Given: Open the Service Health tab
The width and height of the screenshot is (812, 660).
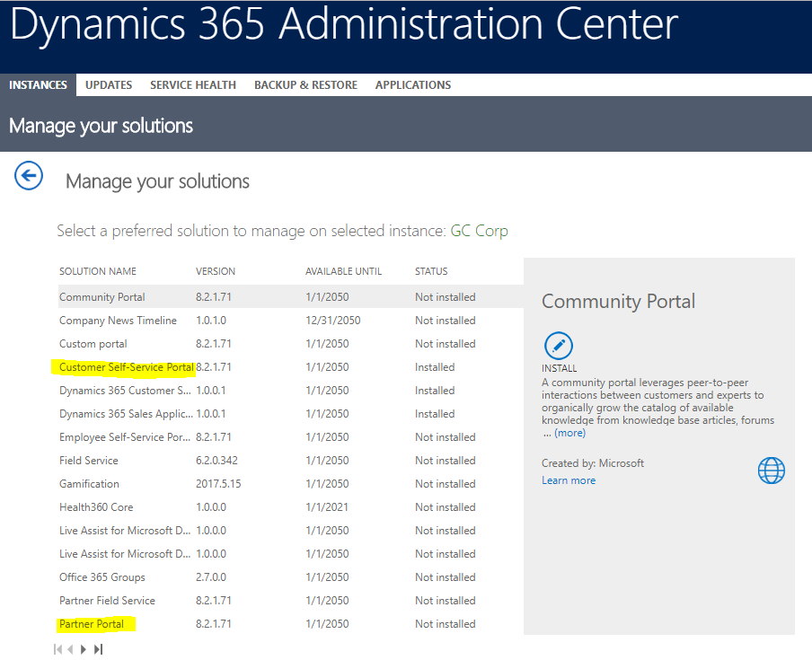Looking at the screenshot, I should pyautogui.click(x=193, y=85).
